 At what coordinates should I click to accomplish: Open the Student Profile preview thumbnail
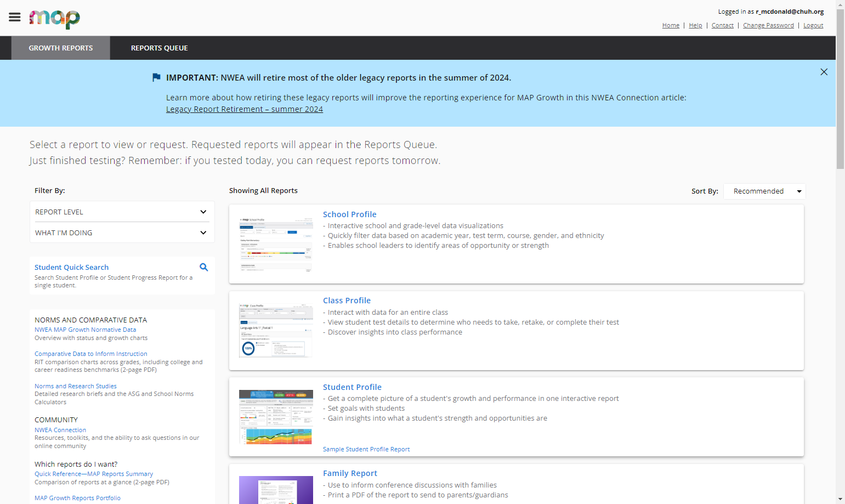(276, 417)
